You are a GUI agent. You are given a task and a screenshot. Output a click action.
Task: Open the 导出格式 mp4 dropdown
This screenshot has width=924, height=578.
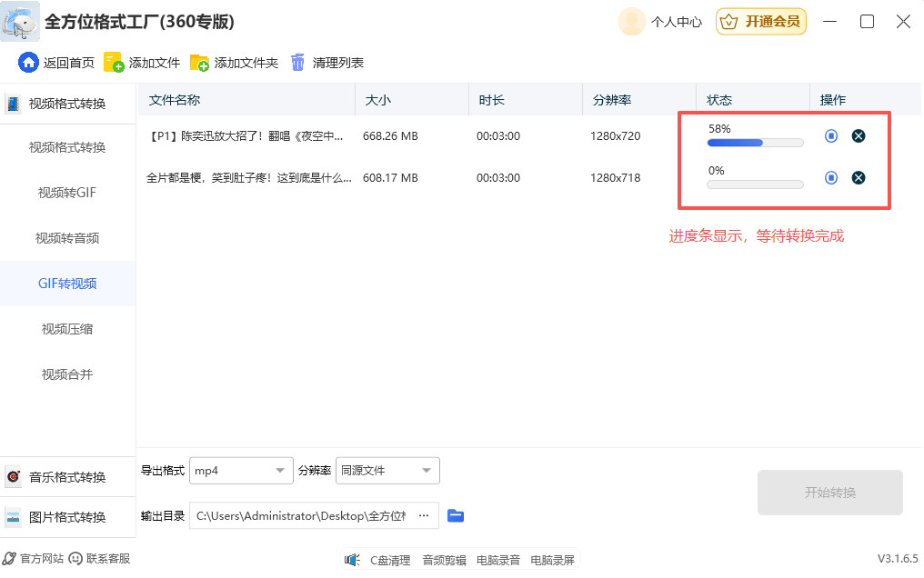point(241,471)
